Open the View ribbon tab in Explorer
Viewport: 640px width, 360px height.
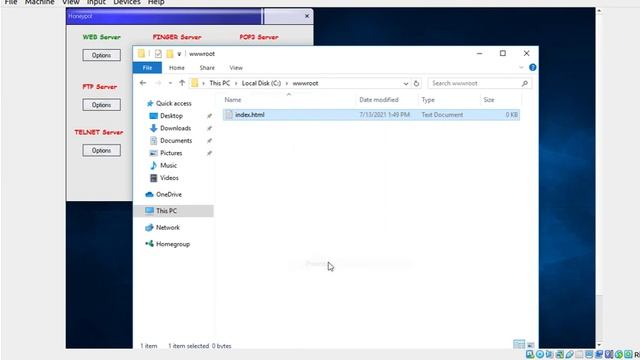(x=236, y=68)
